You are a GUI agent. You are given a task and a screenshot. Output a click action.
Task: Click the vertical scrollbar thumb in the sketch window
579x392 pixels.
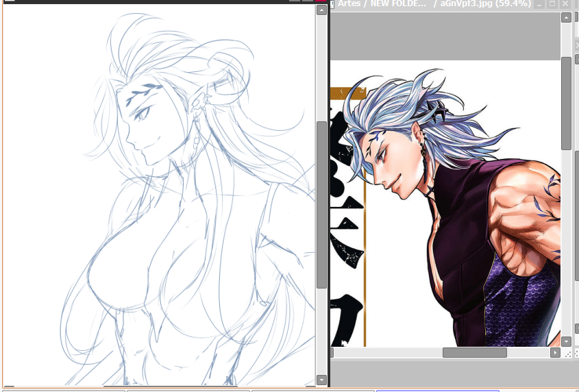pyautogui.click(x=321, y=205)
